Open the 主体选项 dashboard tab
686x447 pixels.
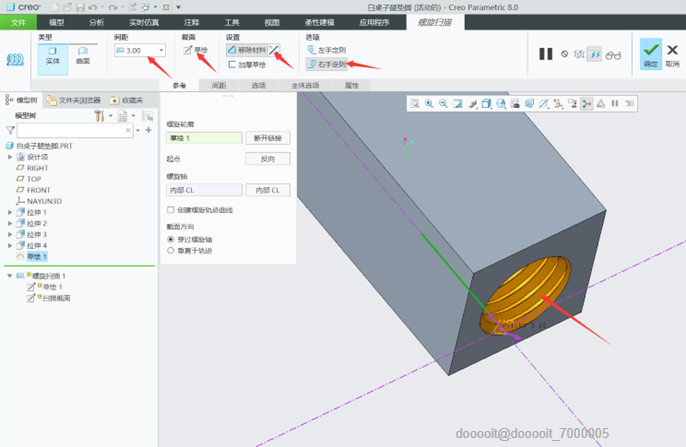(305, 85)
